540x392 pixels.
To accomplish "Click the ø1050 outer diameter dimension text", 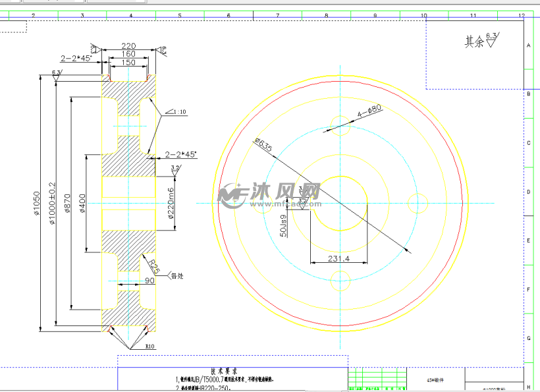I will (38, 203).
